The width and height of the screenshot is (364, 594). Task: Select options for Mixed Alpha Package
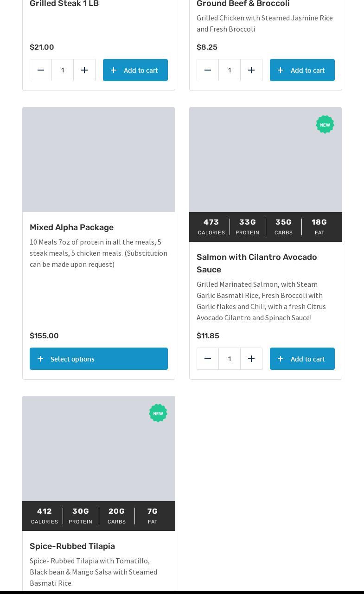(99, 359)
